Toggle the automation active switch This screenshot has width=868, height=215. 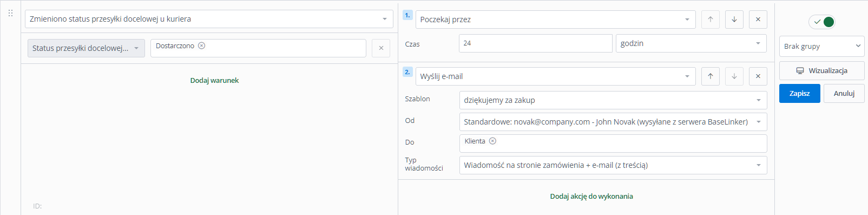click(x=822, y=22)
